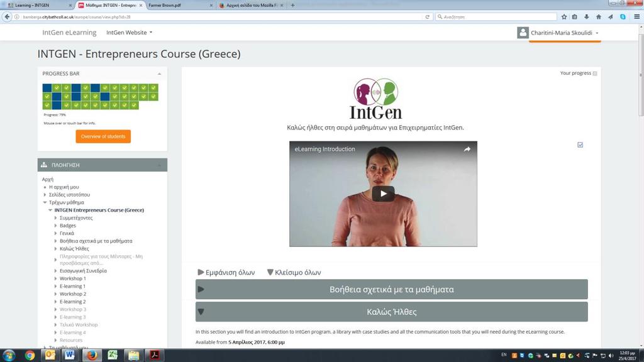Close the Farmer Brown.pdf tab
This screenshot has height=362, width=644.
tap(211, 5)
